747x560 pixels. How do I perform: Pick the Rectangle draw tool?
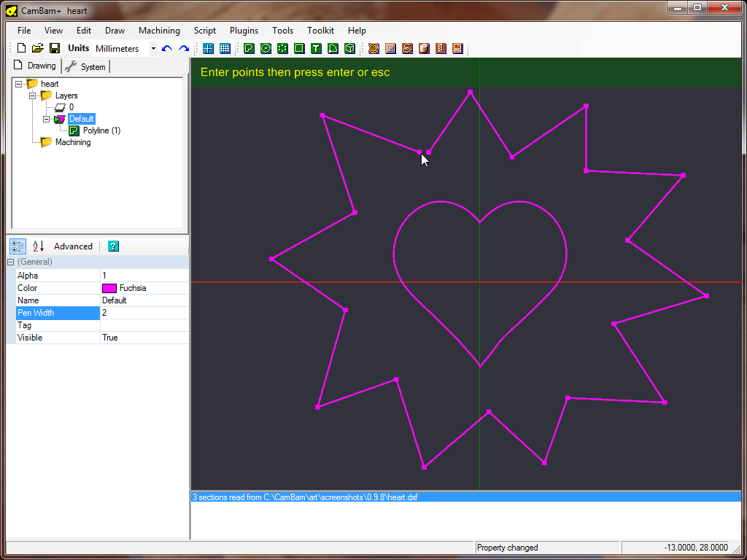[x=299, y=49]
